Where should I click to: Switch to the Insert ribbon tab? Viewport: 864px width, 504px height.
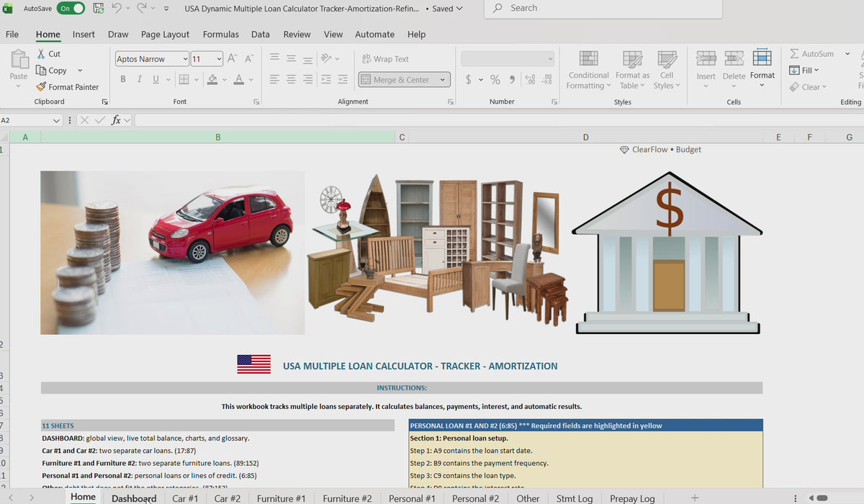pos(84,34)
